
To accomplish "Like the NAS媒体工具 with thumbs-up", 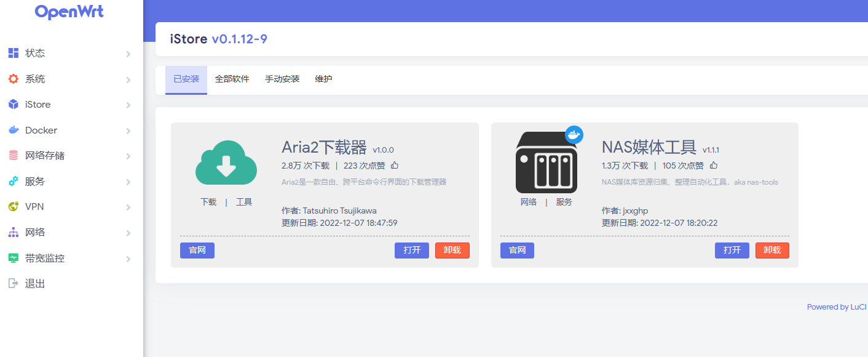I will click(x=714, y=166).
